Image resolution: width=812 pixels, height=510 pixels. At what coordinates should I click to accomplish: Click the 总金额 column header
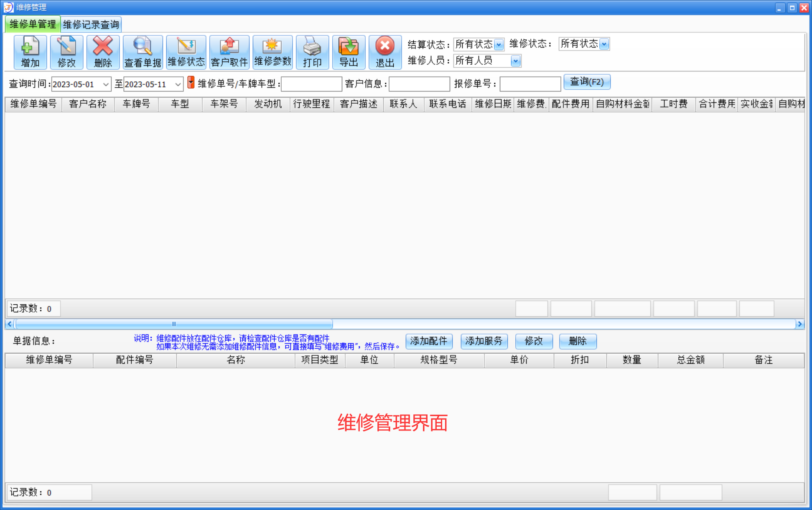pyautogui.click(x=691, y=360)
